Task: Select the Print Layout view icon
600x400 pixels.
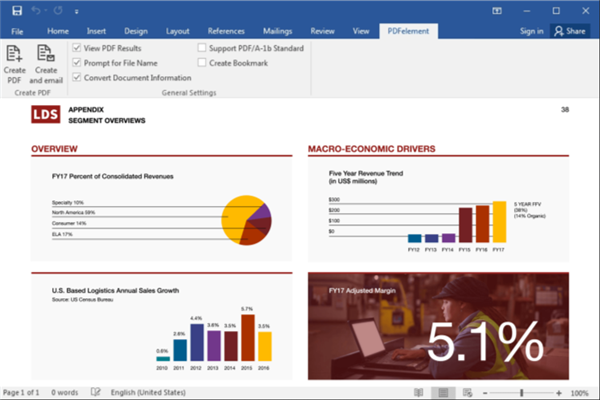Action: pyautogui.click(x=444, y=392)
